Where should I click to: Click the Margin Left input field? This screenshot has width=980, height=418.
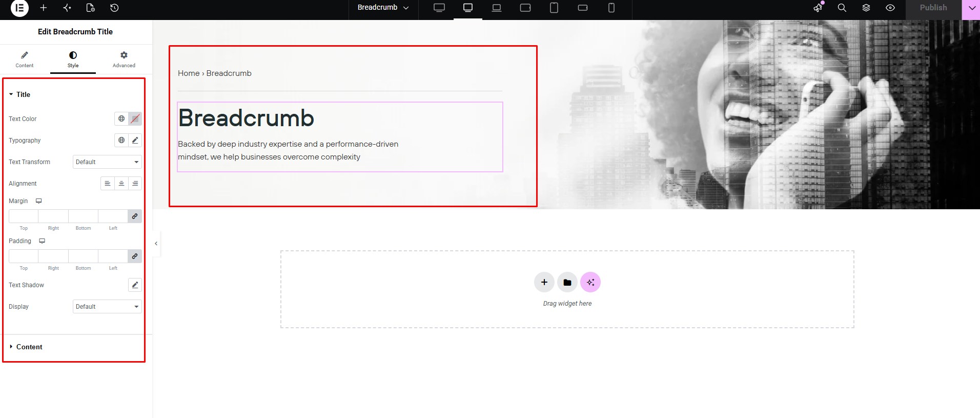tap(113, 216)
